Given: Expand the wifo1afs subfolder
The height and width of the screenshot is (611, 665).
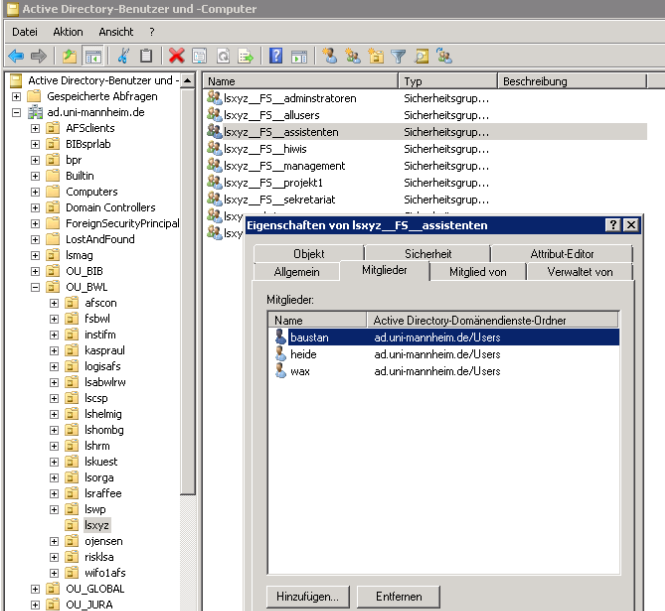Looking at the screenshot, I should click(54, 573).
